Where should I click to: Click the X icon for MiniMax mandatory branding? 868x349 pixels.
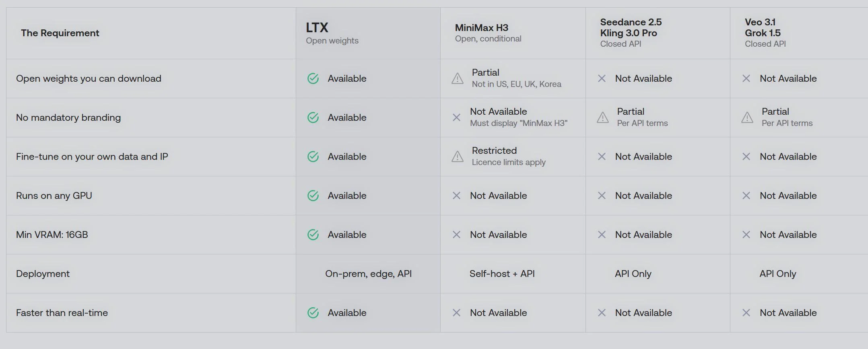coord(456,118)
